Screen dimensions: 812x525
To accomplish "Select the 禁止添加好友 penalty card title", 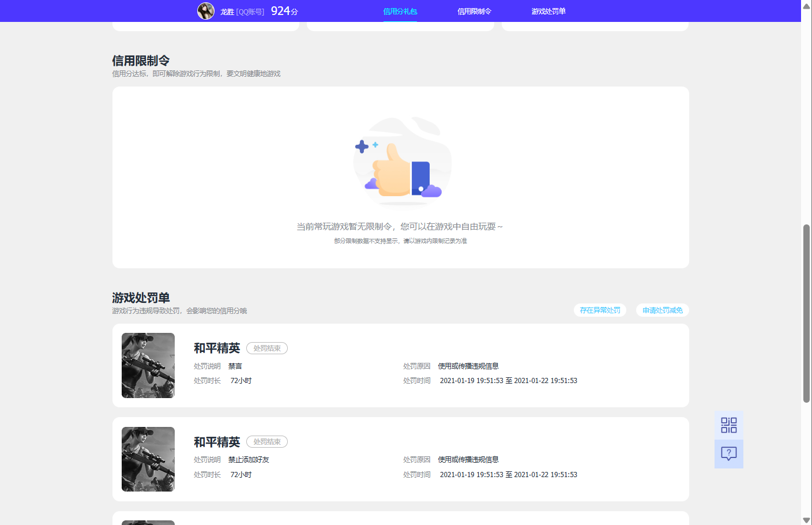I will click(x=217, y=442).
